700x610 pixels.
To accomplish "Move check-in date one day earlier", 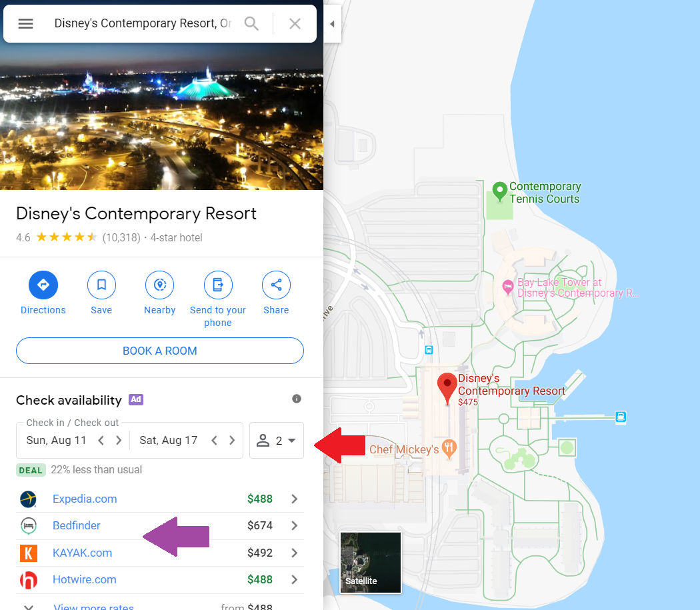I will pos(101,441).
